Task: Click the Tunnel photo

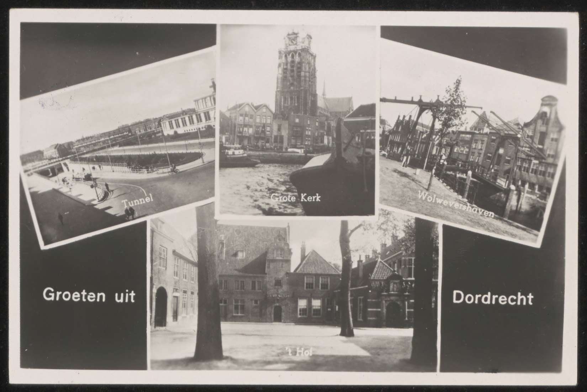Action: pyautogui.click(x=117, y=149)
